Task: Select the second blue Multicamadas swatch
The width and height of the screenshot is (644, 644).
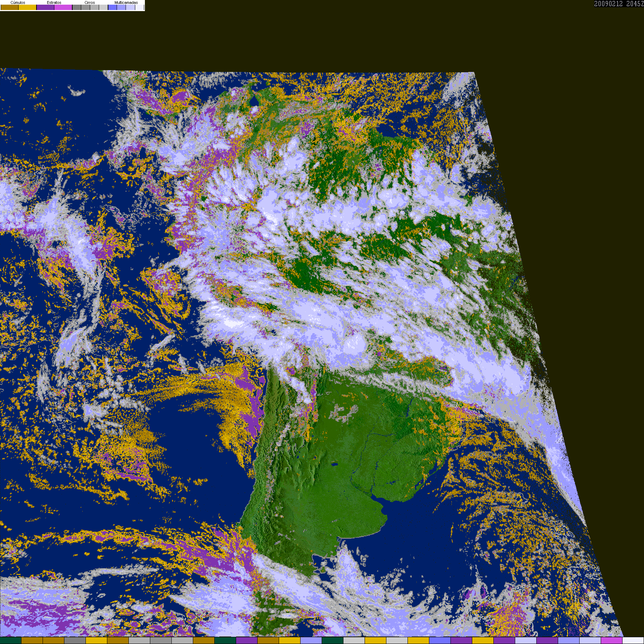Action: coord(121,7)
